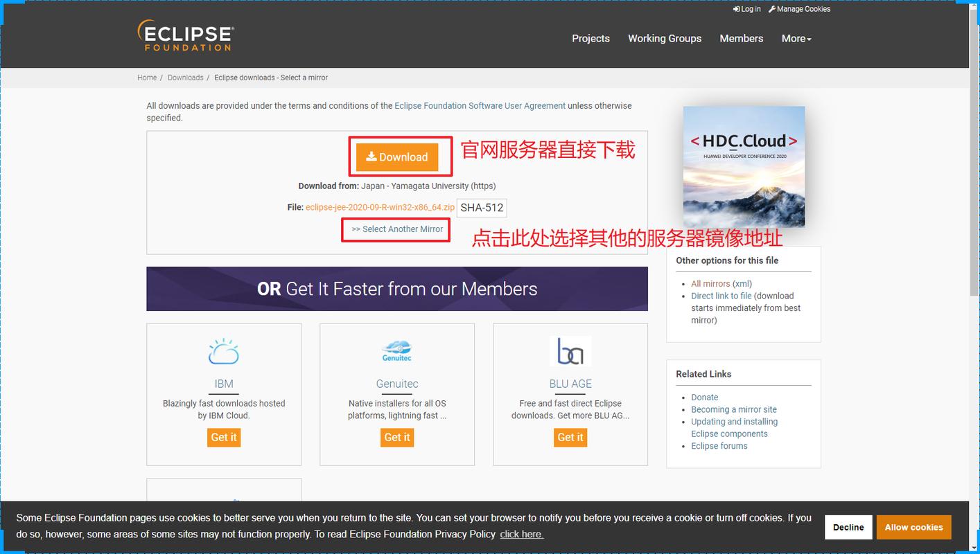Go to Downloads breadcrumb
The width and height of the screenshot is (980, 554).
185,78
